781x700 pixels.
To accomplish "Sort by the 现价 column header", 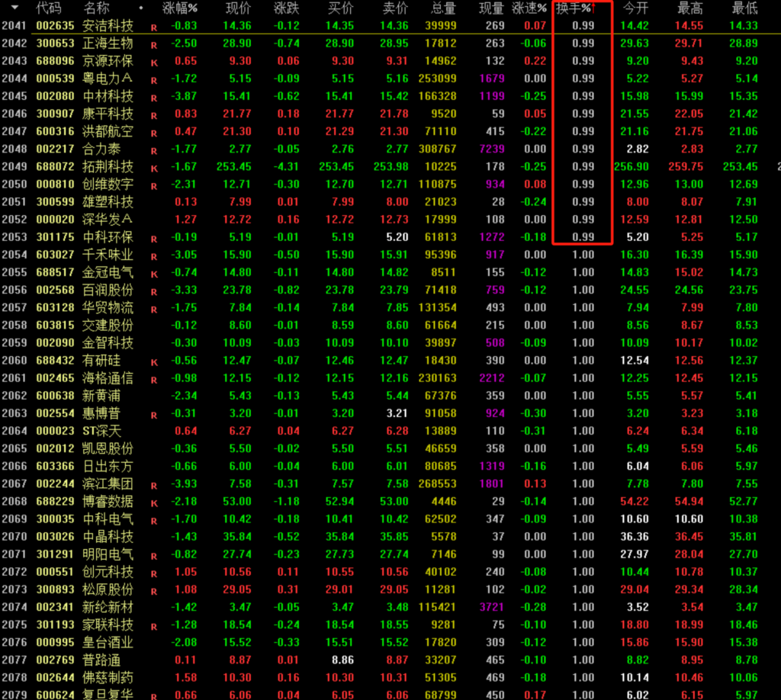I will pyautogui.click(x=238, y=8).
